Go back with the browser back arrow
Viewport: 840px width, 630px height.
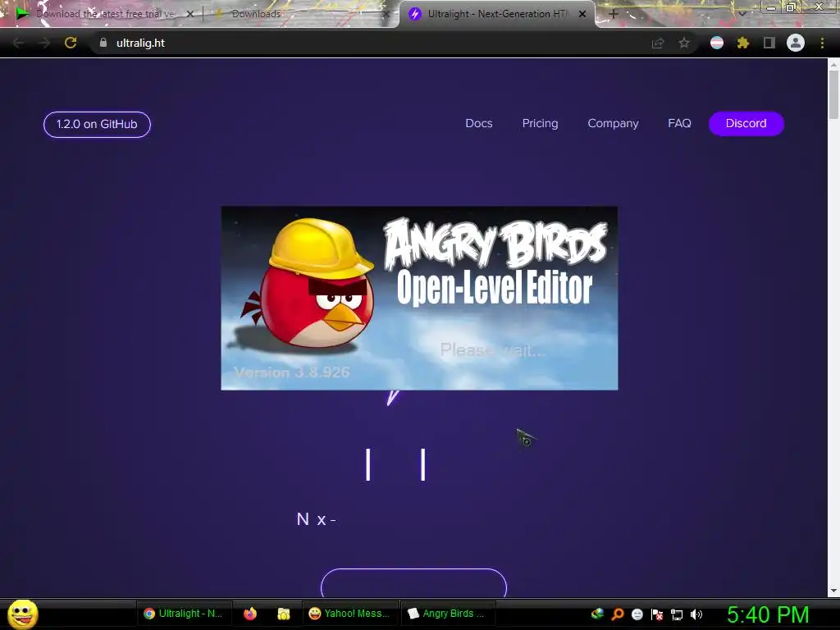[x=18, y=43]
